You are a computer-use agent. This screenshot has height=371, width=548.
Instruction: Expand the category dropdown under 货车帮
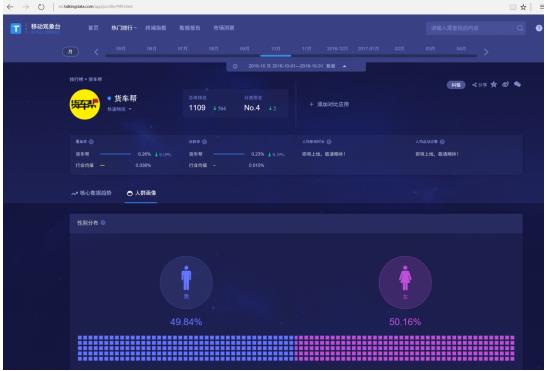coord(120,109)
